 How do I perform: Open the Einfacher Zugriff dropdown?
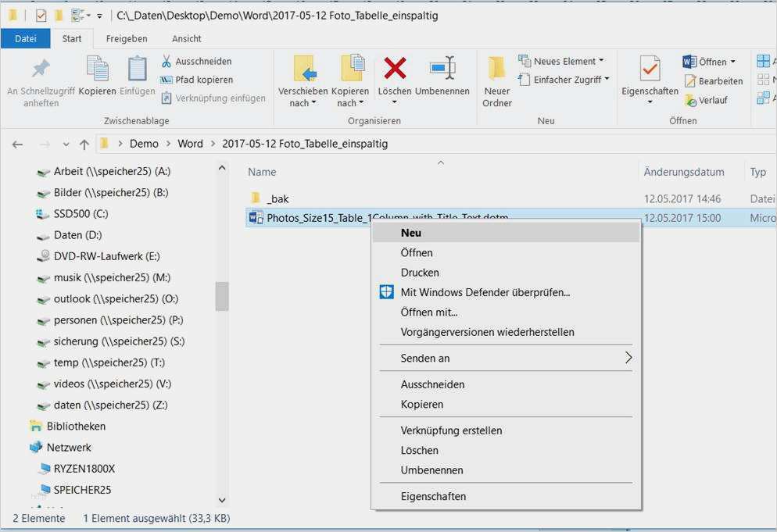pos(607,79)
